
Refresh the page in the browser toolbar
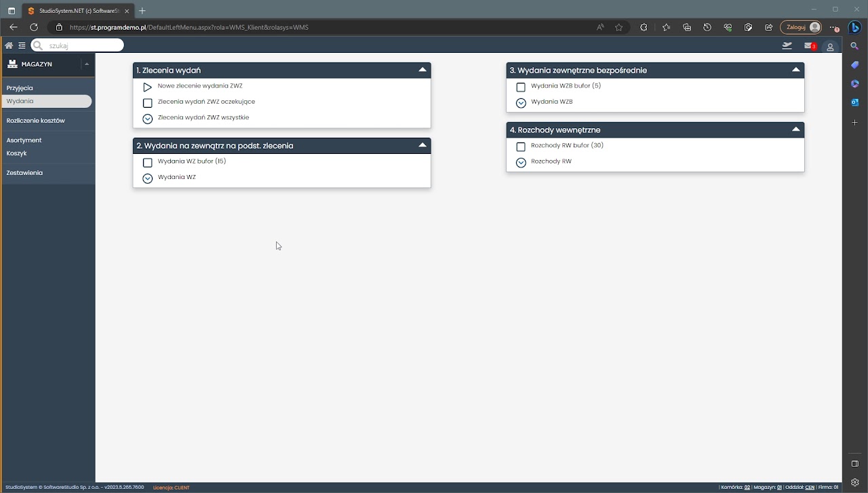click(34, 27)
